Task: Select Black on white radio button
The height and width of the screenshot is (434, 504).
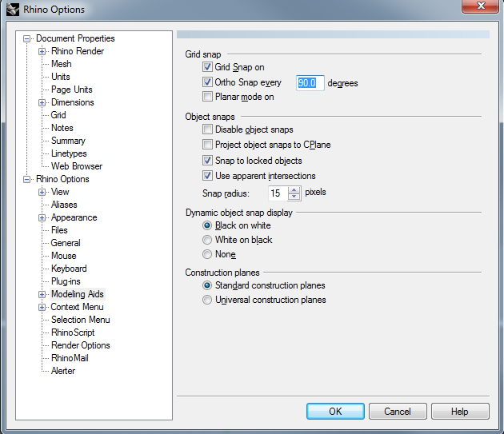Action: pos(207,225)
